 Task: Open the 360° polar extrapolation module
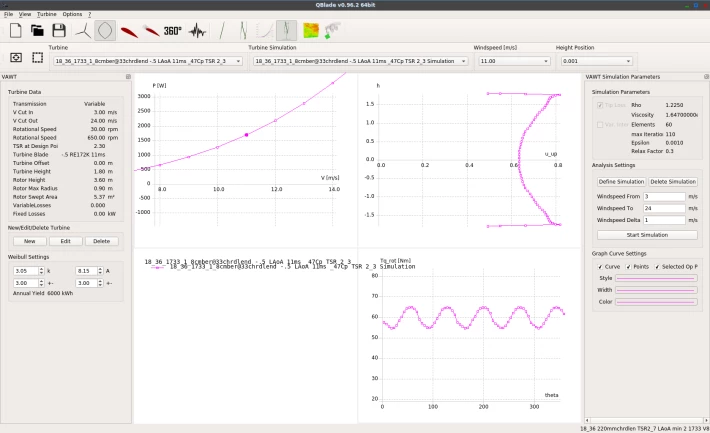click(173, 31)
